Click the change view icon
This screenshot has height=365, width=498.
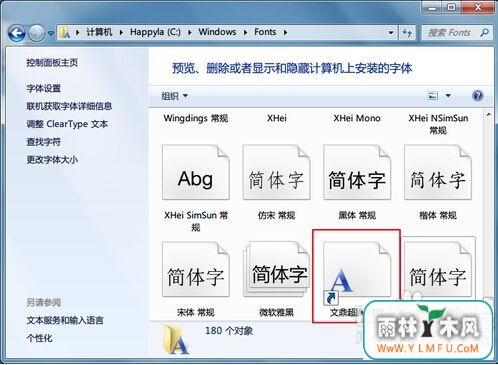[x=433, y=96]
